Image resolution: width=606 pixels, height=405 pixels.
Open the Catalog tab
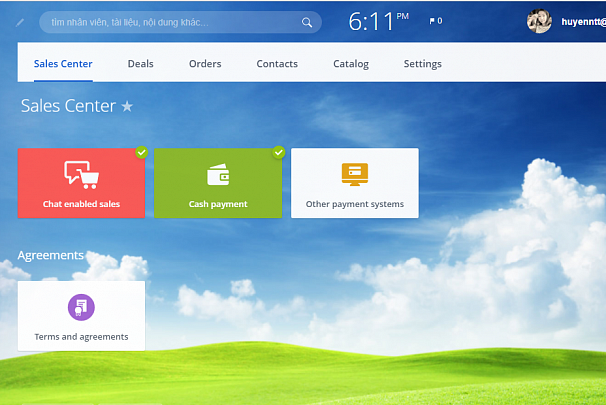coord(351,64)
